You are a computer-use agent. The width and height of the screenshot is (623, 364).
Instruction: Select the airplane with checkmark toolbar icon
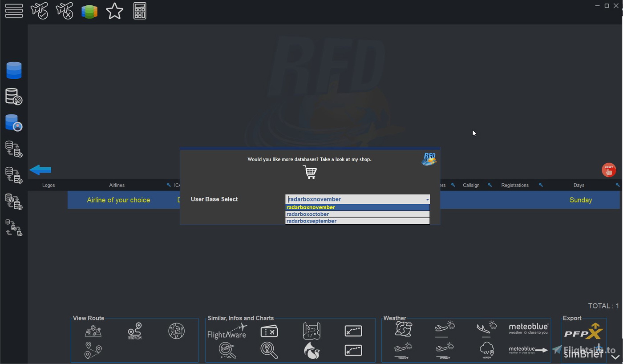(39, 11)
